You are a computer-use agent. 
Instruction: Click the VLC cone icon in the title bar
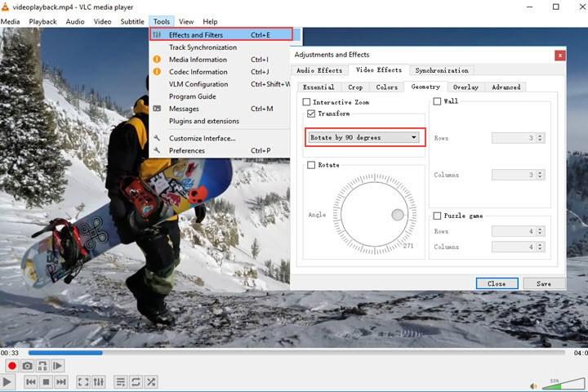coord(5,7)
